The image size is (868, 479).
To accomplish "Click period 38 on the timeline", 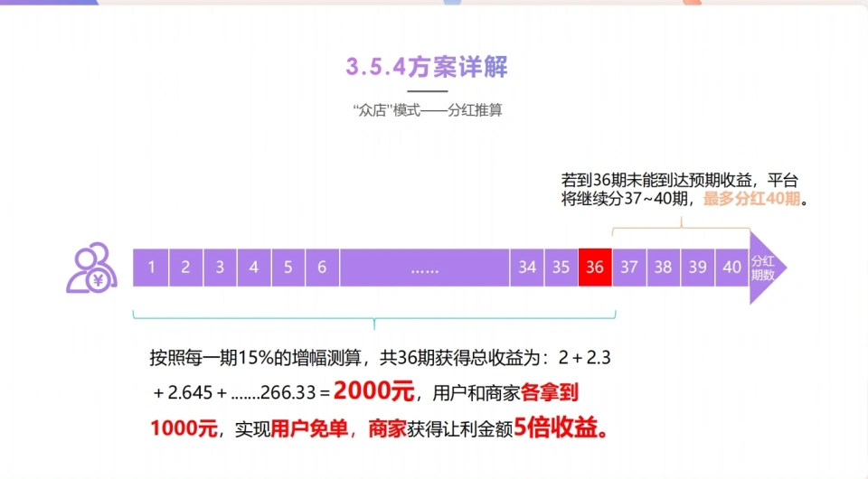I will pyautogui.click(x=664, y=268).
